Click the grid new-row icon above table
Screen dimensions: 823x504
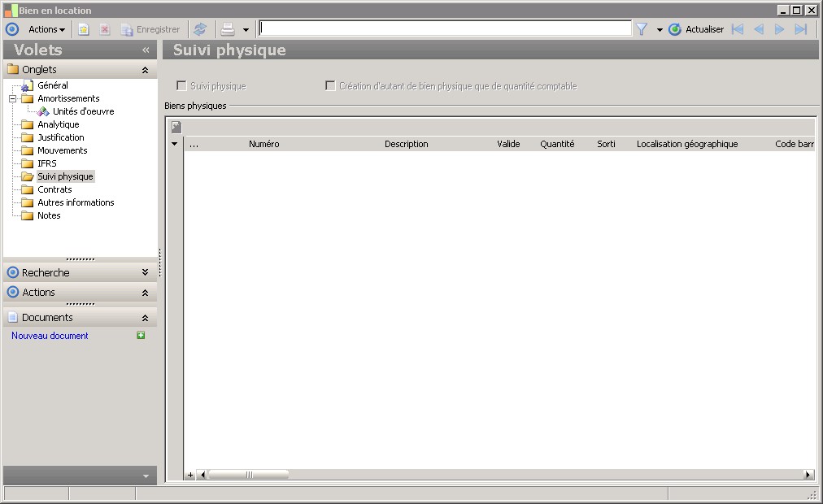[176, 126]
